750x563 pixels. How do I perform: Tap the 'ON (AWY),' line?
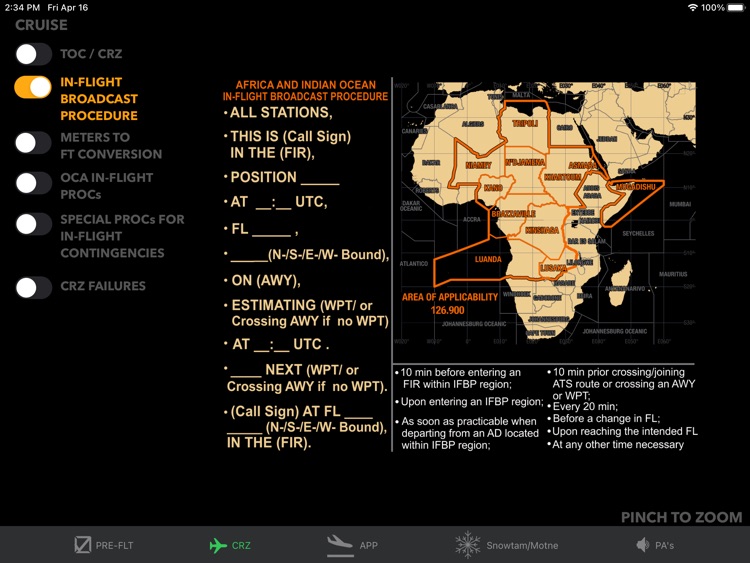265,280
